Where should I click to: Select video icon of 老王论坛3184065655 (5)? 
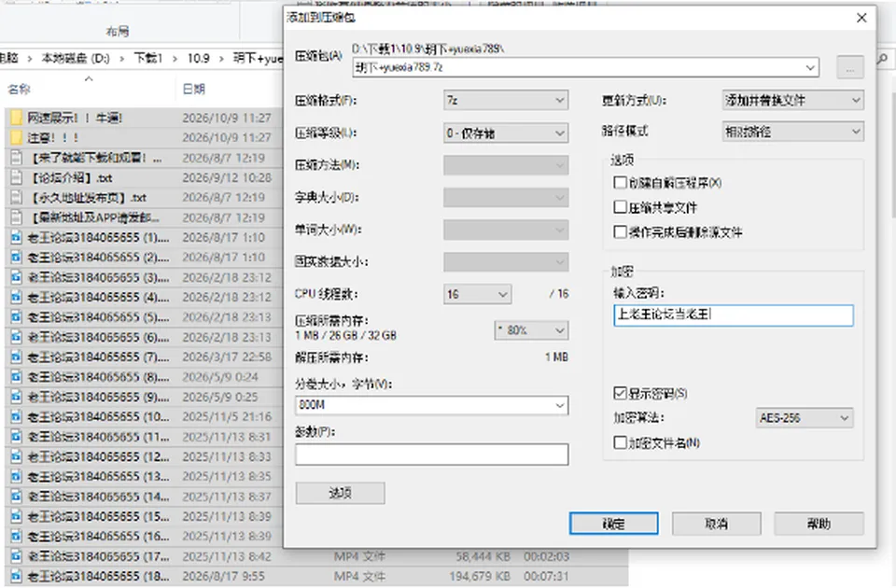(x=17, y=317)
